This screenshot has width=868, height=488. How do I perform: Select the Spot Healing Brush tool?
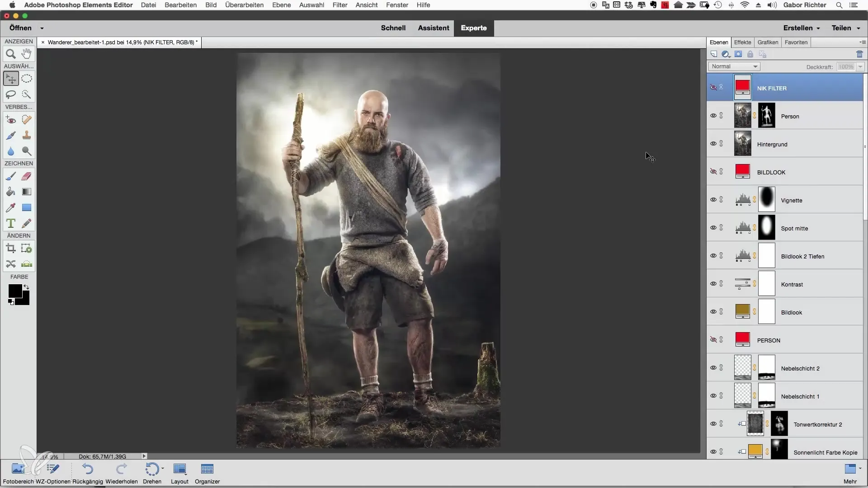(x=27, y=120)
